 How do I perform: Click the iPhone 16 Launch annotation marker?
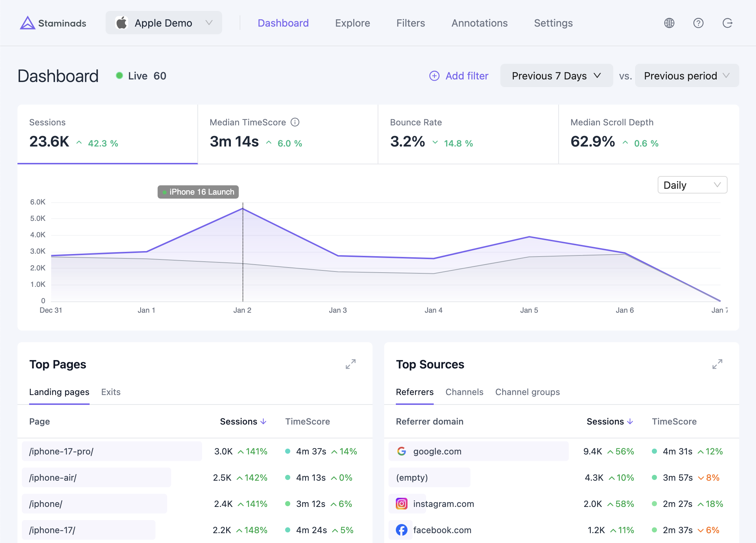click(198, 192)
